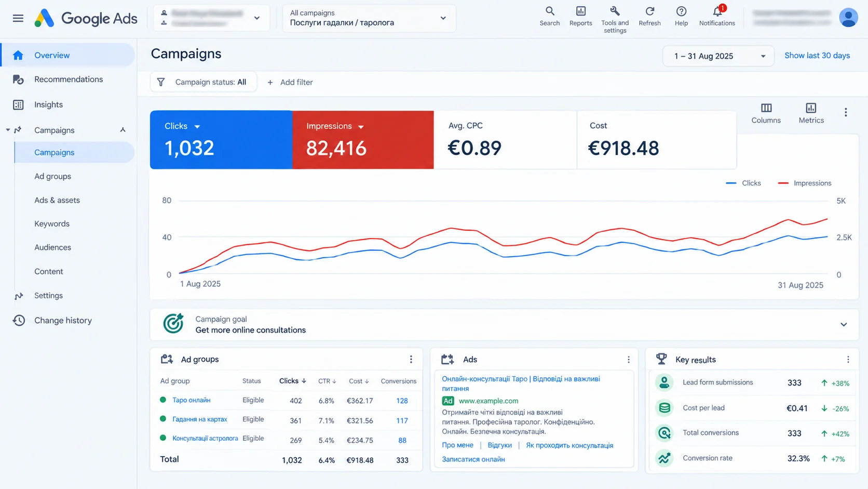Click the Про мене sitelink

[x=457, y=445]
